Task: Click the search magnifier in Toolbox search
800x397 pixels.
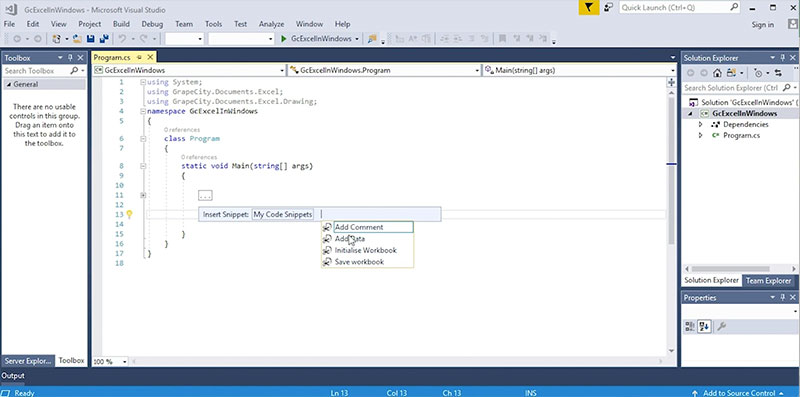Action: pos(74,71)
